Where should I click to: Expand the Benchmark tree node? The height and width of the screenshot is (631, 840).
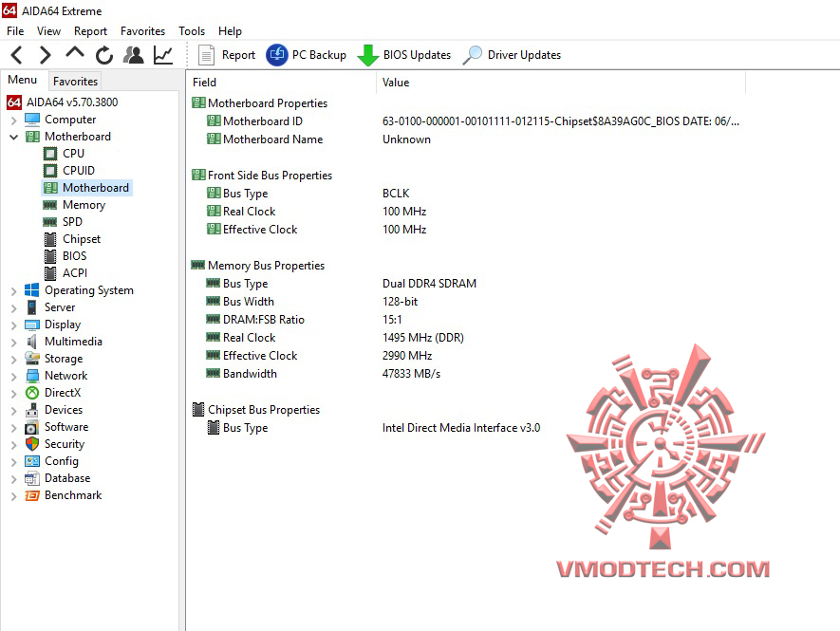[13, 496]
